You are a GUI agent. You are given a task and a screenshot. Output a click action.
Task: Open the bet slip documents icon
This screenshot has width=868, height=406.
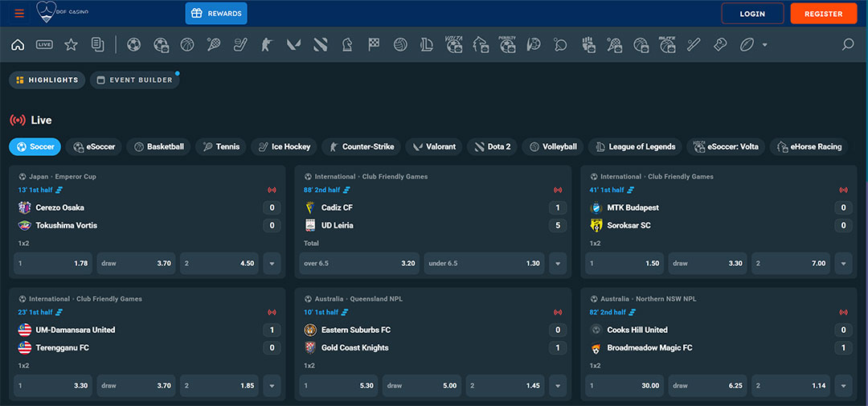coord(97,45)
